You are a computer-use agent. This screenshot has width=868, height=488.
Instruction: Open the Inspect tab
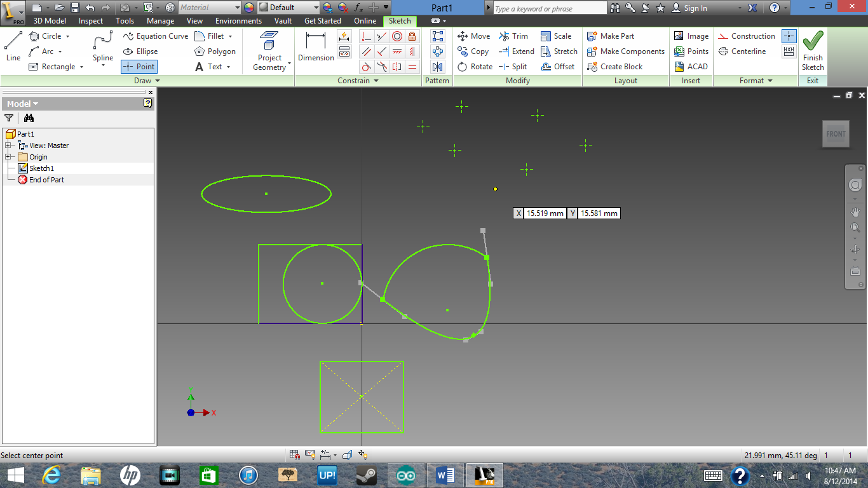click(x=91, y=21)
